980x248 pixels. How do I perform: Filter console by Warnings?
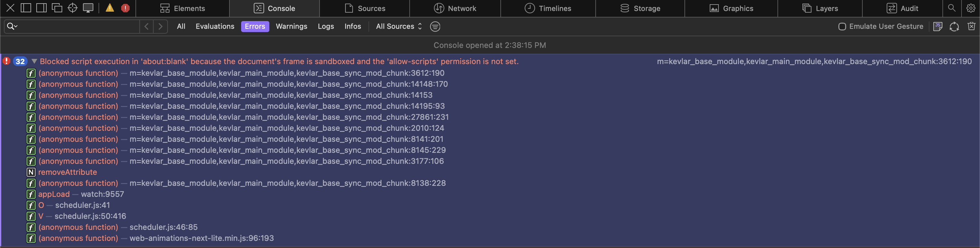(291, 26)
